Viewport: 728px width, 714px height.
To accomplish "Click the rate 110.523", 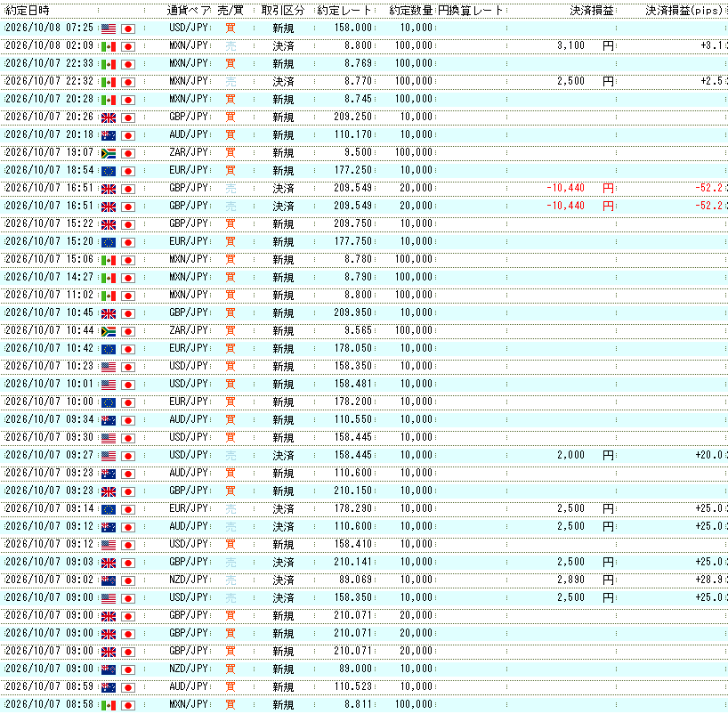I will coord(352,686).
